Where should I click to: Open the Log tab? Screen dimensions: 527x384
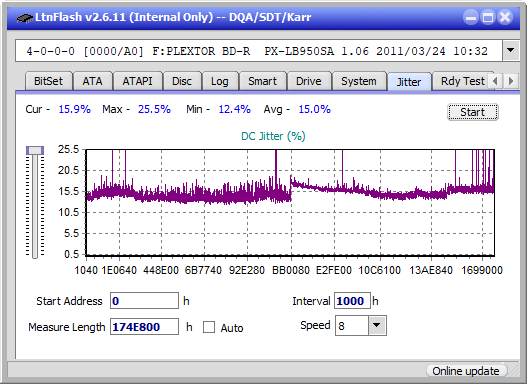(x=219, y=81)
